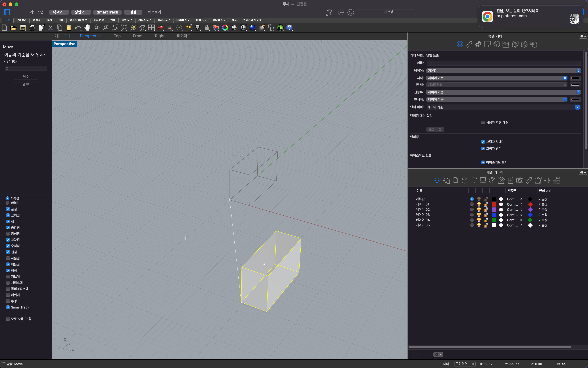Uncheck the 아이소커브 표시 checkbox
588x368 pixels.
coord(483,162)
